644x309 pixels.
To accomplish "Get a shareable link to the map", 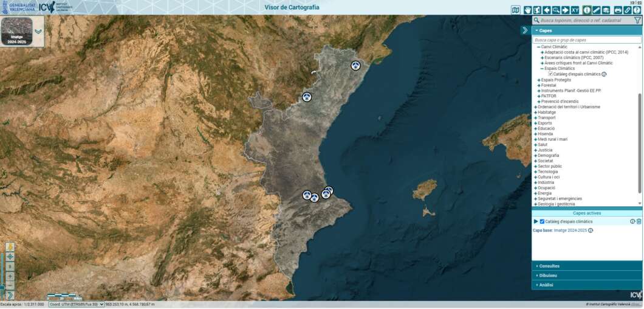I will pos(627,10).
